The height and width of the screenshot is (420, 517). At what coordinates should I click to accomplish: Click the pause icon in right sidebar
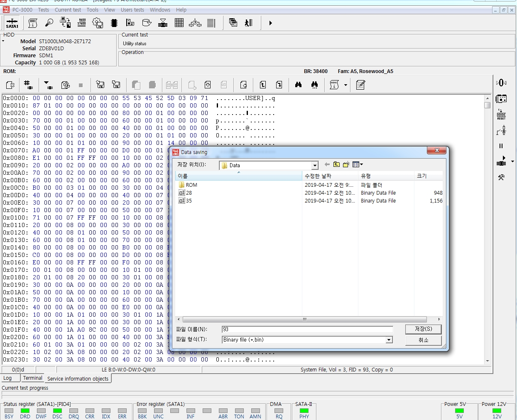501,146
